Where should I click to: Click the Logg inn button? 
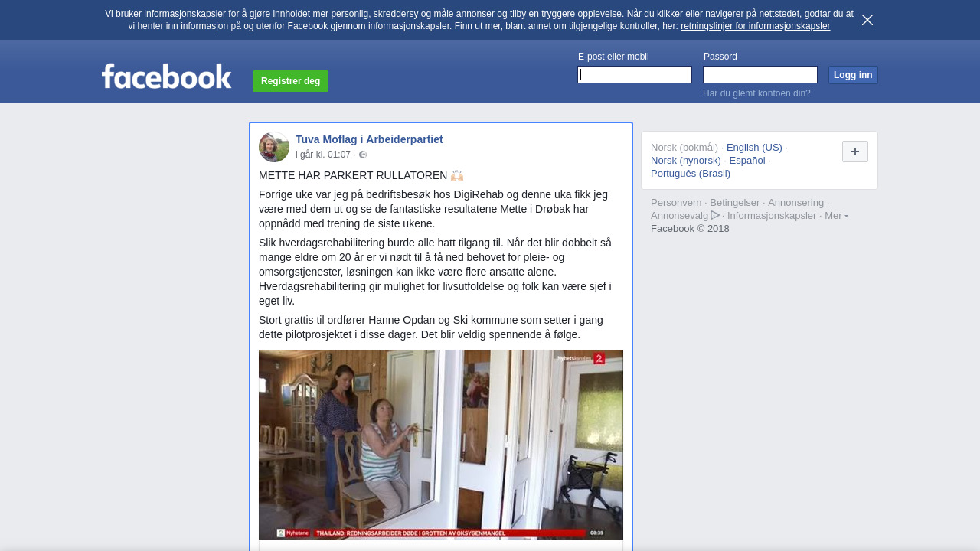pos(853,75)
